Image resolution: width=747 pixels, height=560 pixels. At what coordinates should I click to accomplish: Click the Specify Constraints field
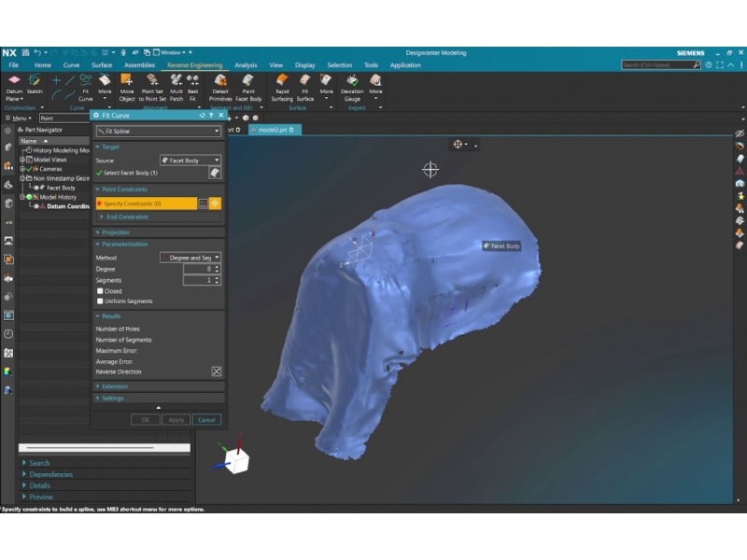(146, 203)
